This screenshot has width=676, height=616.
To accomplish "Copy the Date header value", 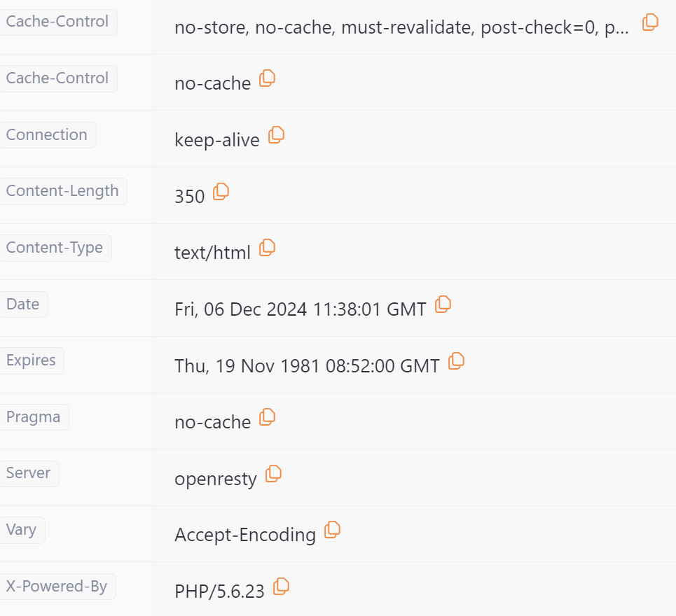I will tap(443, 304).
